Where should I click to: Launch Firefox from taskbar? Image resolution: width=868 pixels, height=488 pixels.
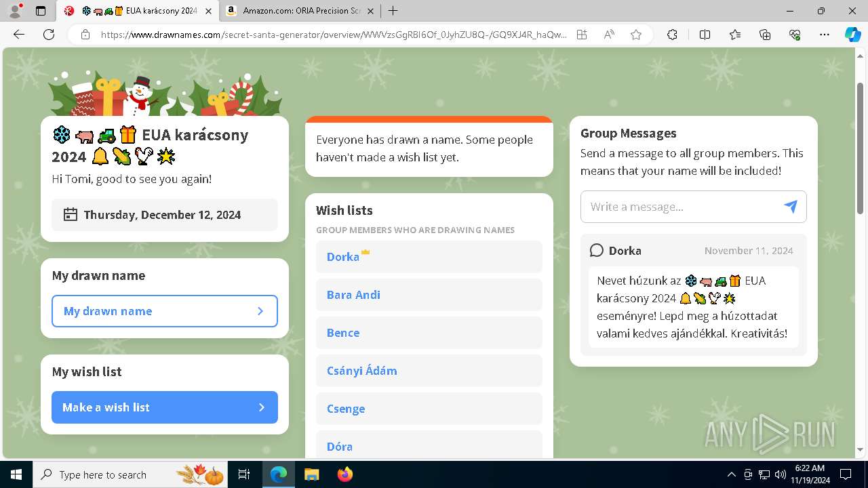pos(344,474)
